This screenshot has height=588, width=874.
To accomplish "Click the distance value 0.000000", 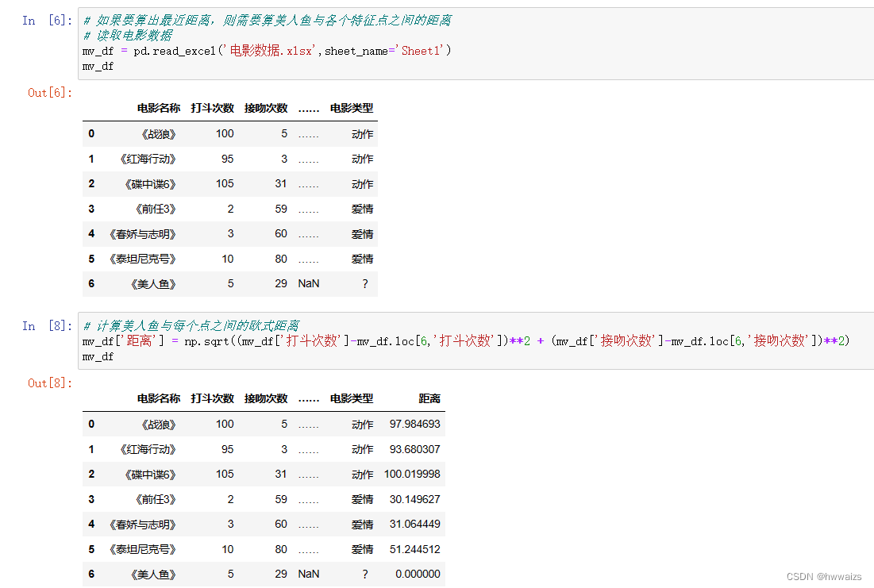I will click(x=418, y=574).
